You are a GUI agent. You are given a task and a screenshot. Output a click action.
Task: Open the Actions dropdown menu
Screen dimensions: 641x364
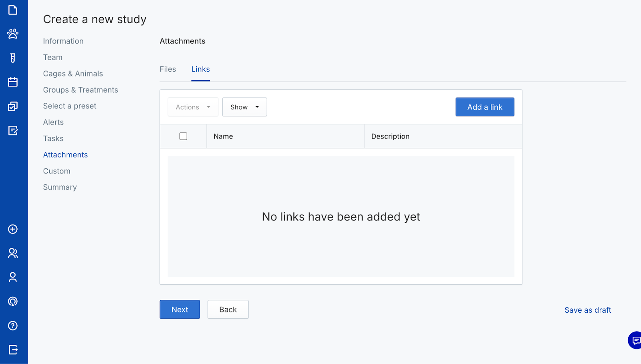(x=193, y=107)
